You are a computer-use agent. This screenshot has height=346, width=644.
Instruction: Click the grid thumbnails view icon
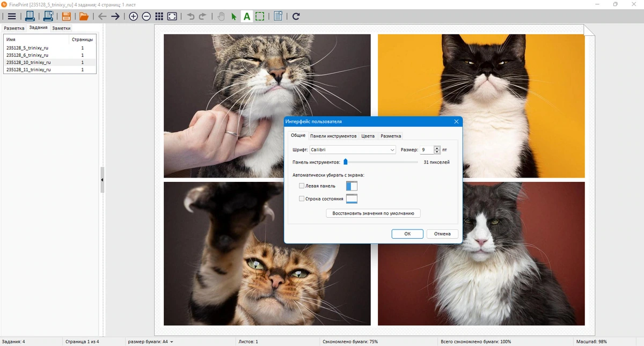(x=159, y=16)
